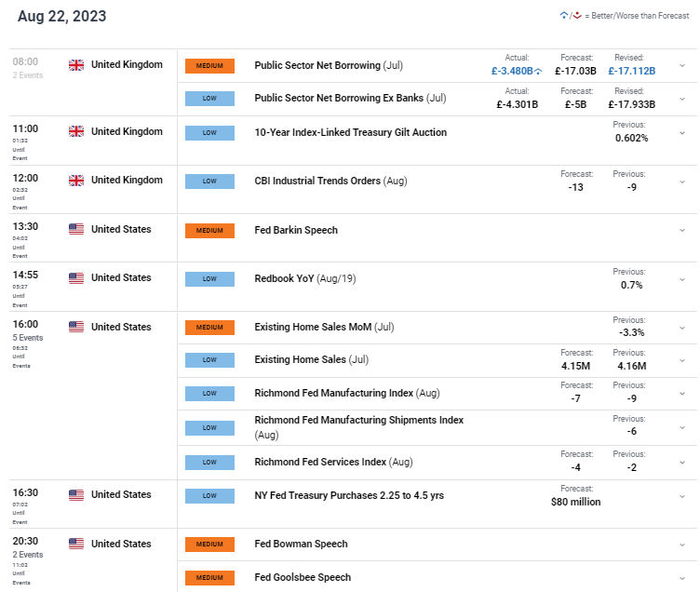Click the UK flag at 08:00
Image resolution: width=700 pixels, height=592 pixels.
[76, 65]
